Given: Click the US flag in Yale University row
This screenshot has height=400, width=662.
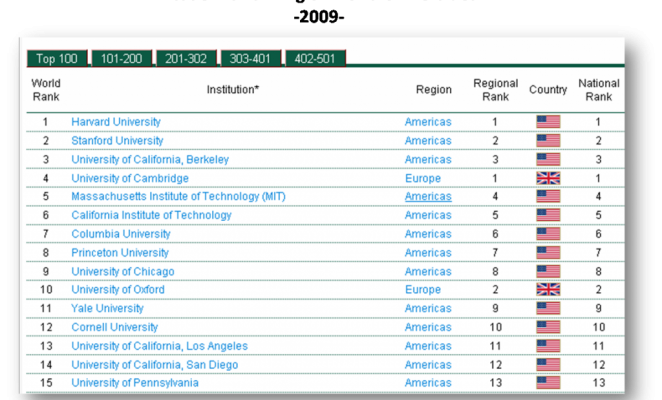Looking at the screenshot, I should click(x=547, y=309).
